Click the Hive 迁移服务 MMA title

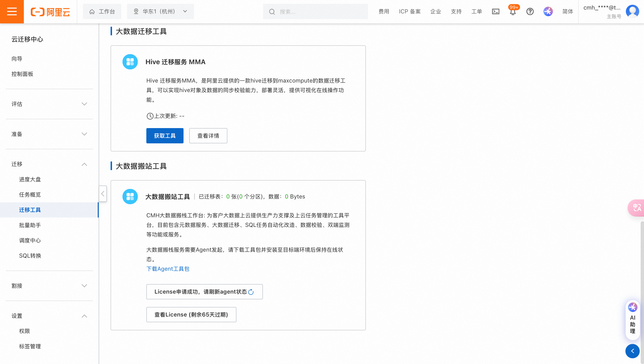click(175, 62)
